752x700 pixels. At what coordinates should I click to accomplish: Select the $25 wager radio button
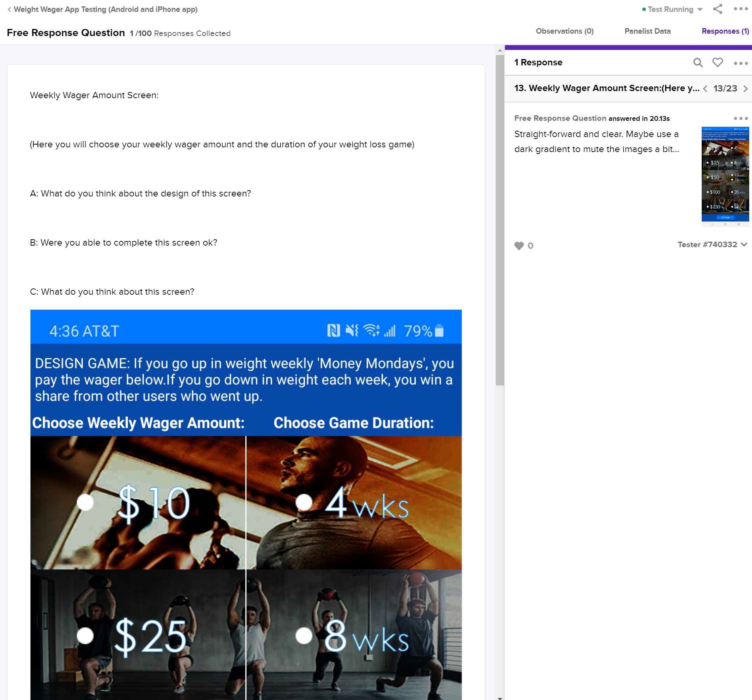click(x=85, y=635)
